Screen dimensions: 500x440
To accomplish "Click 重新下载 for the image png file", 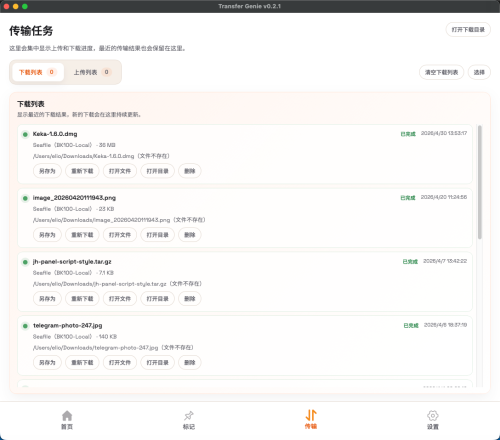I will point(82,235).
